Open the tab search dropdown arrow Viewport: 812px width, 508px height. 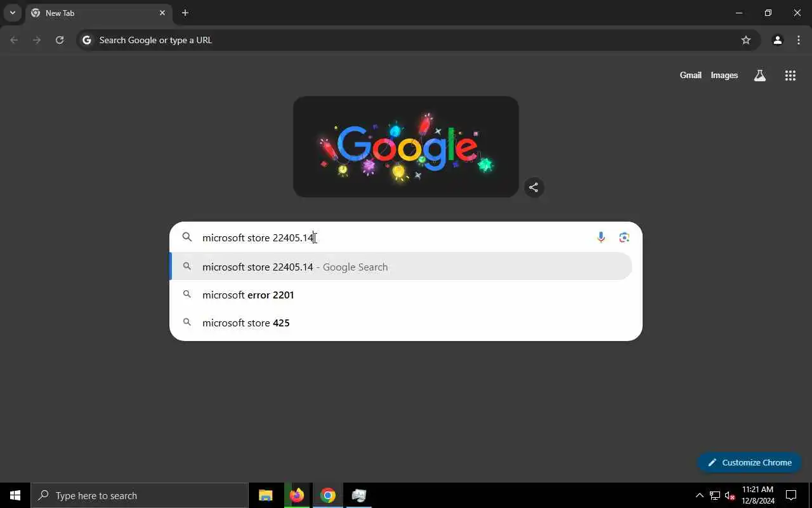(12, 13)
